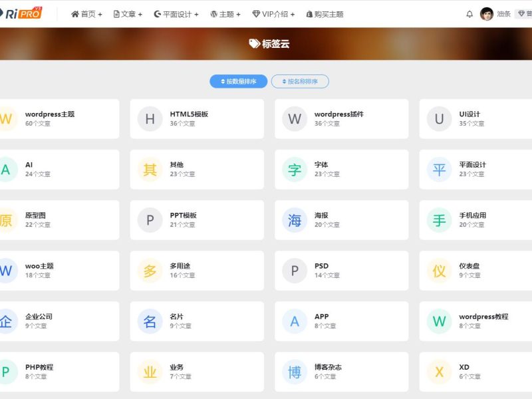Click the 仪 icon for 仪表盘 tag

coord(439,271)
